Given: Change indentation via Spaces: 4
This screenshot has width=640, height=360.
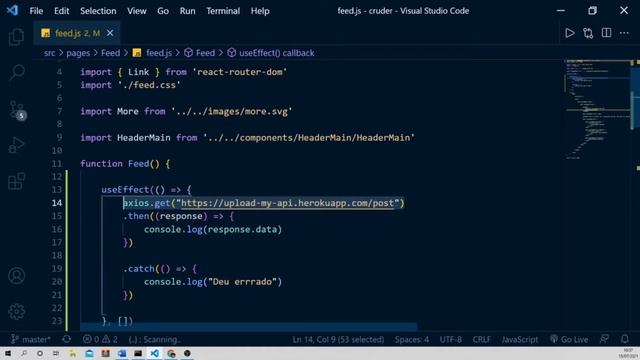Looking at the screenshot, I should click(x=411, y=340).
